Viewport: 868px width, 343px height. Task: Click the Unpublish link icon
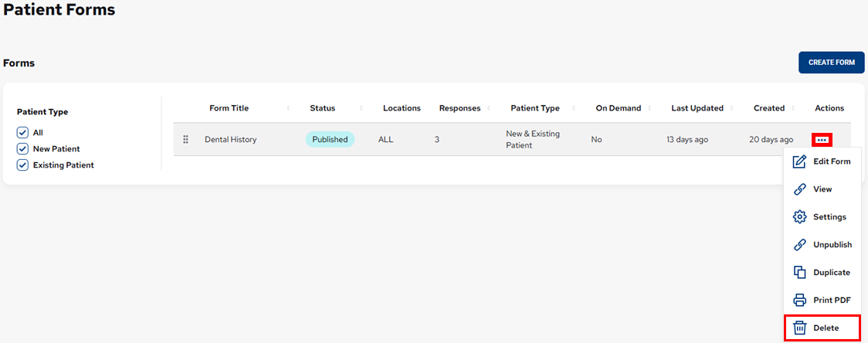800,245
